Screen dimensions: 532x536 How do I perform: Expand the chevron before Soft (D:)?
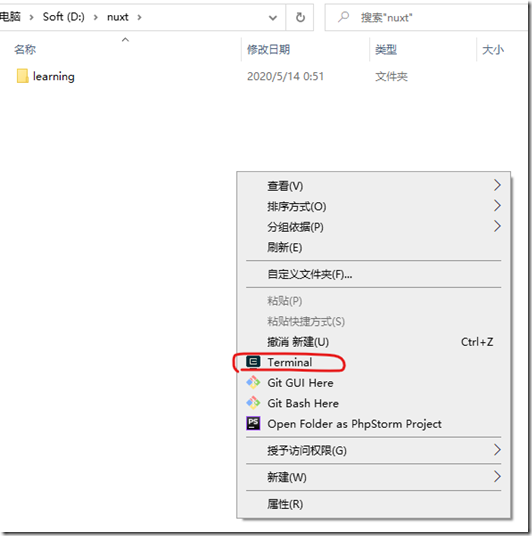click(31, 17)
